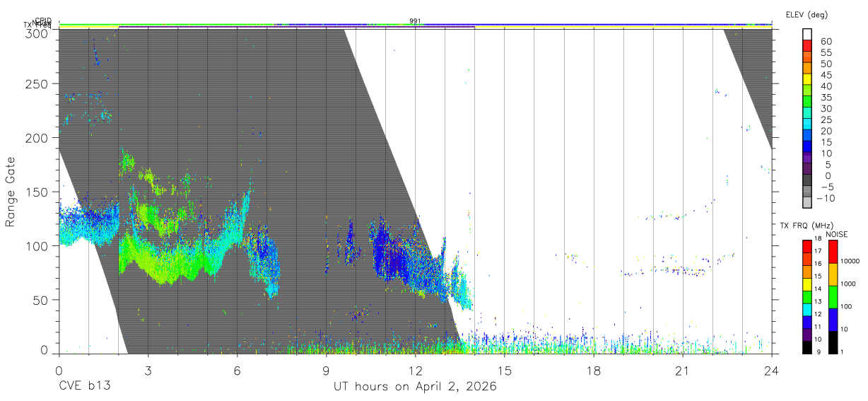Viewport: 868px width, 401px height.
Task: Click the 200 tick label on Range Gate axis
Action: point(38,138)
